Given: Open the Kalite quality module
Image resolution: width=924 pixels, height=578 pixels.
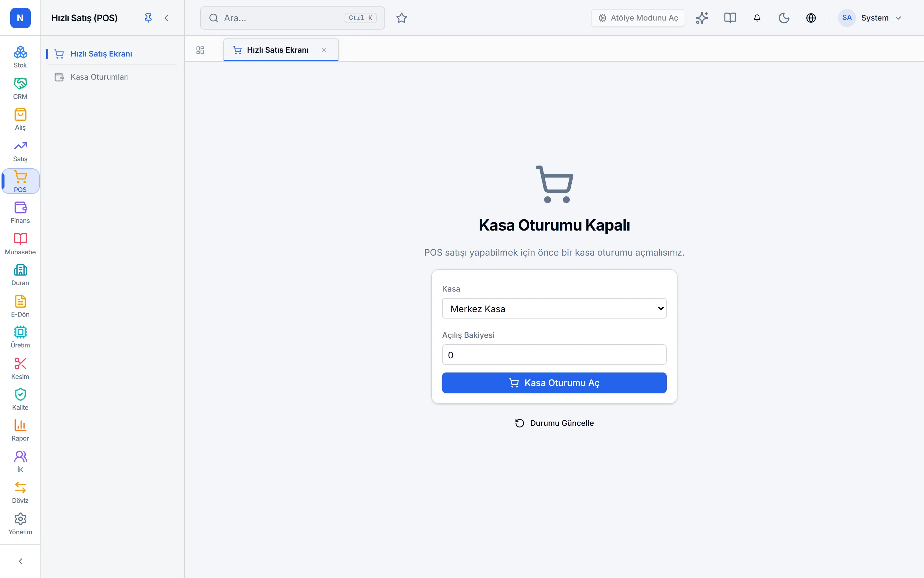Looking at the screenshot, I should pos(20,399).
